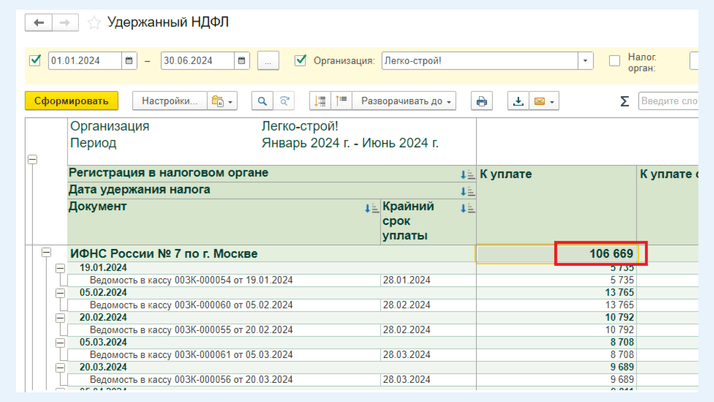
Task: Select the 9 689 amount in the Ведомость 003К-000056 row
Action: pos(622,379)
